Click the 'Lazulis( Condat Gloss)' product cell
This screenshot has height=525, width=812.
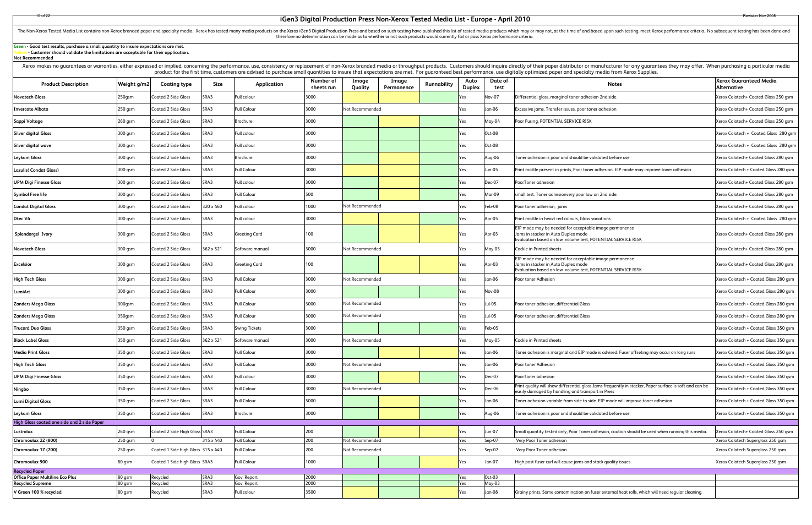[x=65, y=170]
